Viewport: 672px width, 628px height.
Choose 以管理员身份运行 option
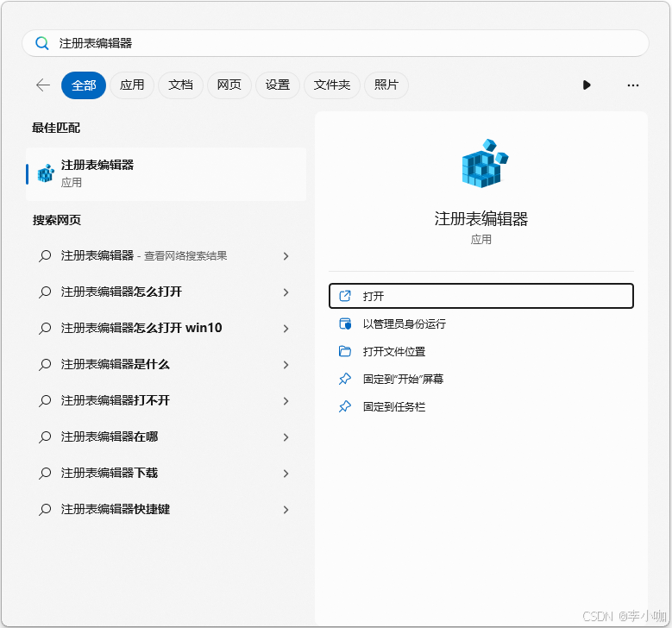[x=480, y=323]
